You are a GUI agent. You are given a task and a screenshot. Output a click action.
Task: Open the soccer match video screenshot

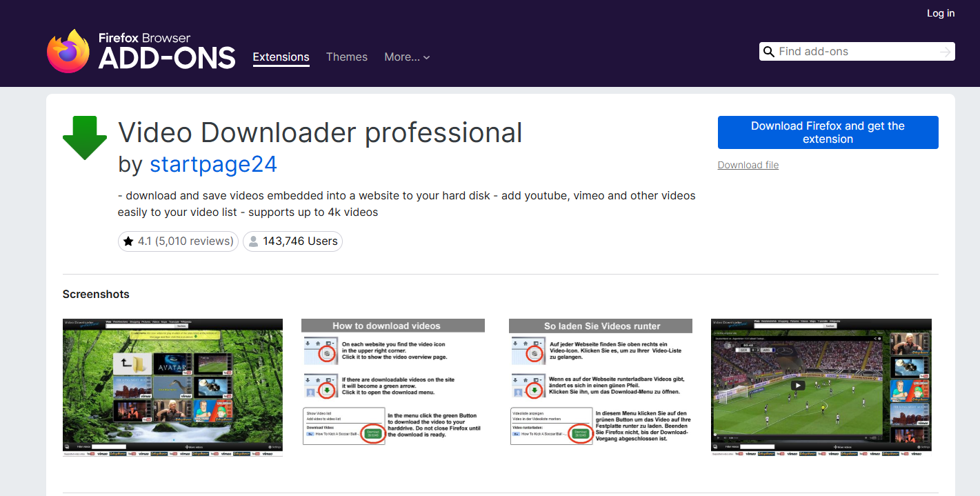click(821, 388)
